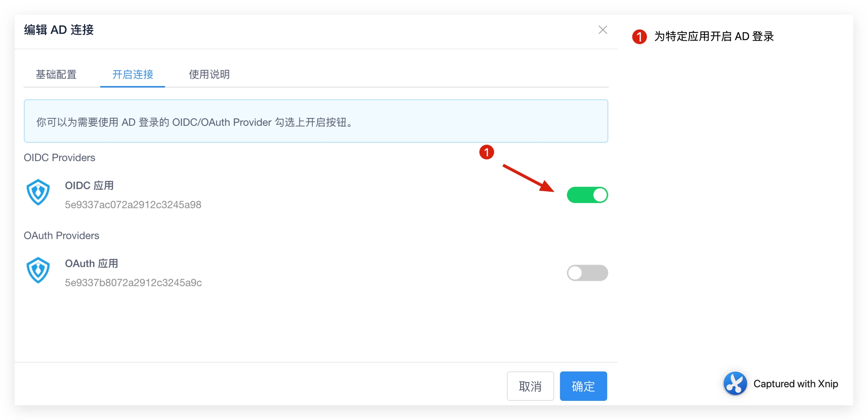868x420 pixels.
Task: Click the OAuth 应用 shield icon
Action: (38, 270)
